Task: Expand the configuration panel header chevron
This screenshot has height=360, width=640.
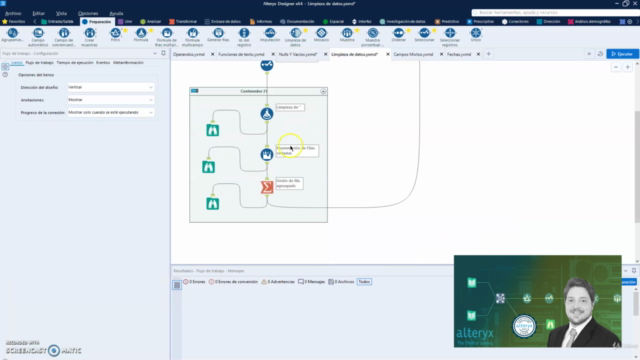Action: click(155, 53)
